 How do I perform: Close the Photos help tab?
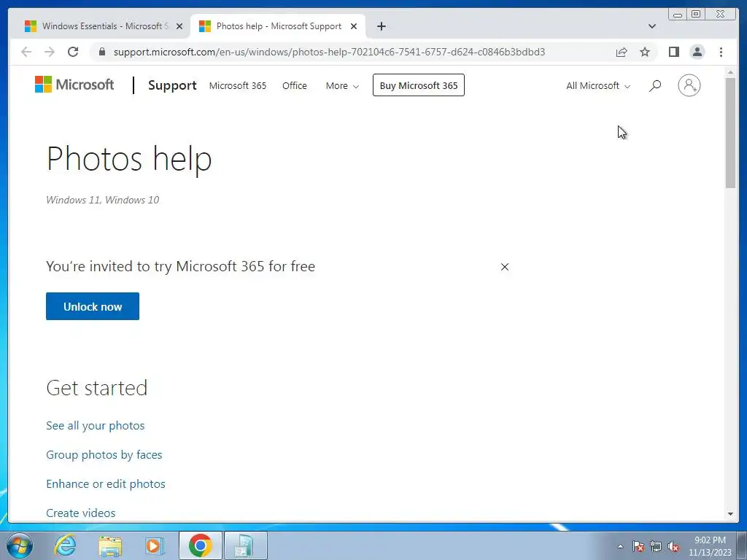point(354,26)
